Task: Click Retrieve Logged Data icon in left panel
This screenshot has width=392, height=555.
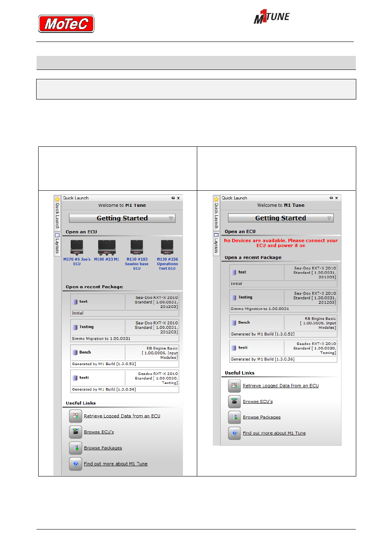Action: [x=76, y=416]
